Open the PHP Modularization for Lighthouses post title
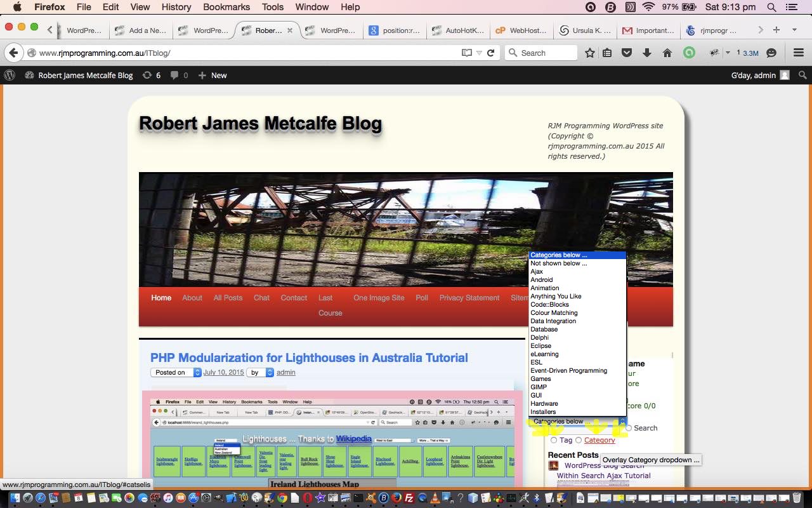This screenshot has height=508, width=812. coord(309,358)
